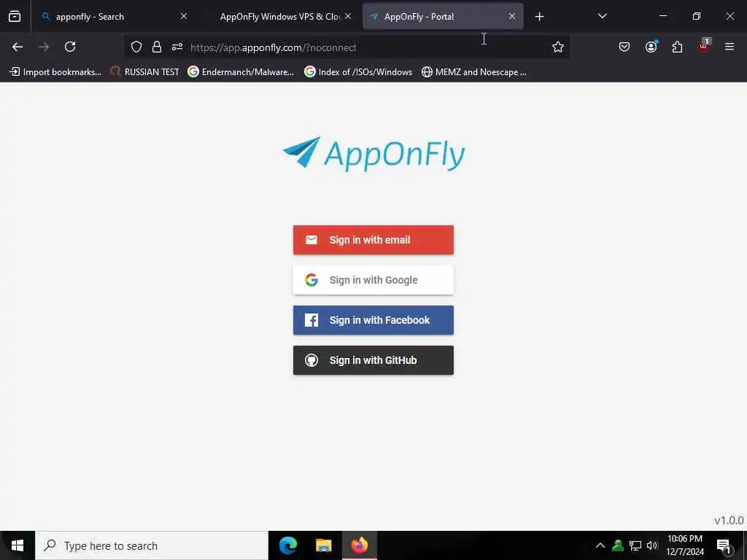The image size is (747, 560).
Task: Open the Firefox hamburger application menu
Action: tap(729, 47)
